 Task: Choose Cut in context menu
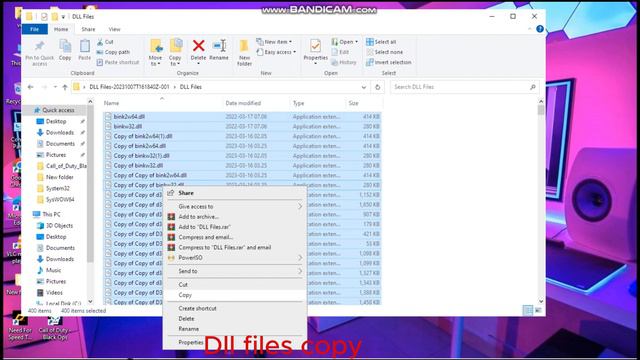[x=235, y=284]
